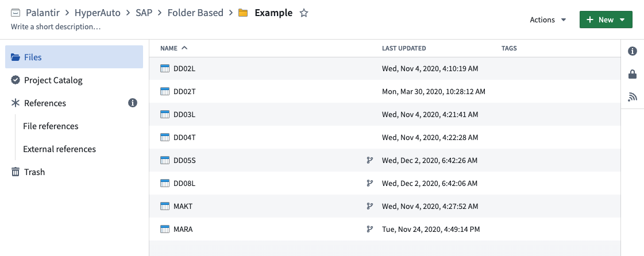Click the trash can icon in sidebar
The height and width of the screenshot is (256, 644).
click(15, 172)
